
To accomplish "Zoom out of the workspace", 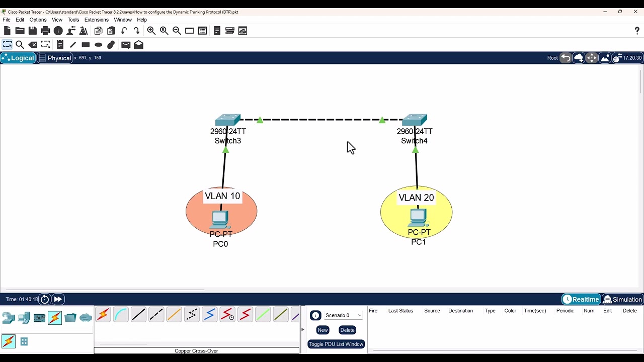I will [177, 31].
